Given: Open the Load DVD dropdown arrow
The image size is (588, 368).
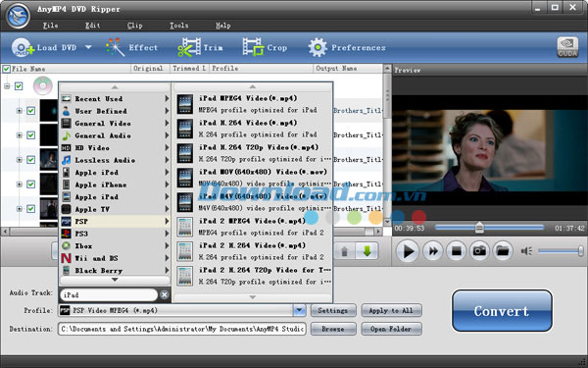Looking at the screenshot, I should (88, 47).
